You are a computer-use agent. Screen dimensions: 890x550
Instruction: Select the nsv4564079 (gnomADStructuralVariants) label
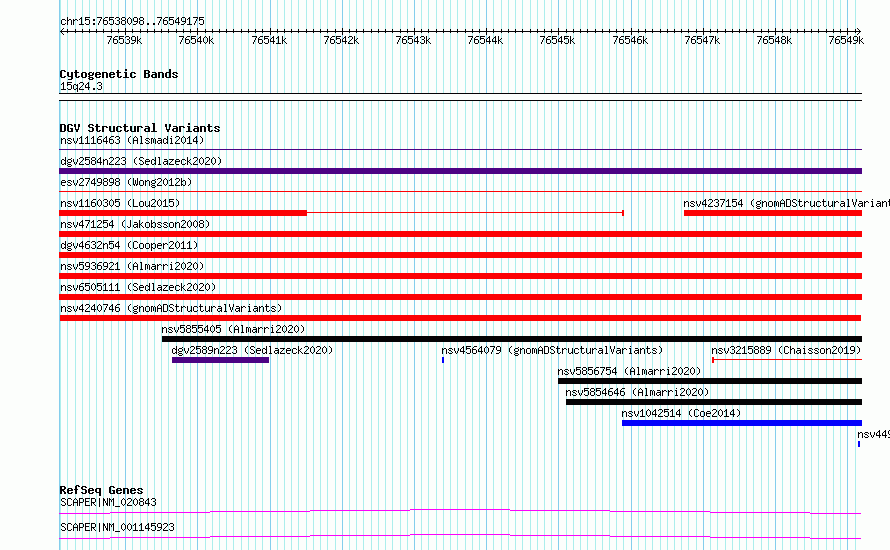pyautogui.click(x=552, y=350)
